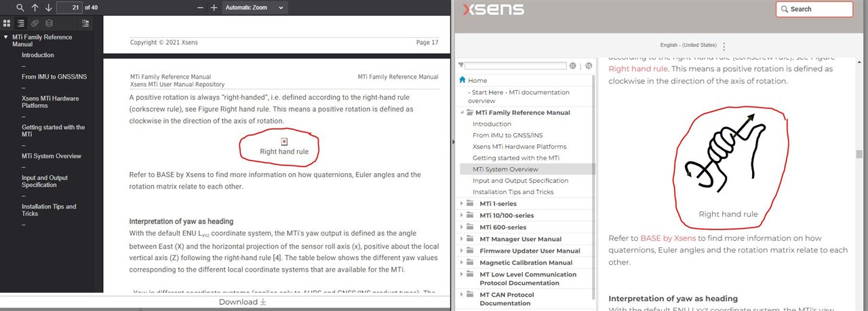Select MTi System Overview in web navigation
The image size is (868, 311).
[x=505, y=169]
